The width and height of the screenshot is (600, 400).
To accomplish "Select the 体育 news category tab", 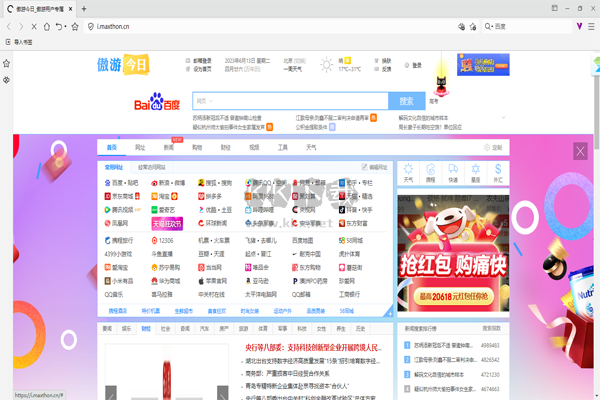I will 263,329.
